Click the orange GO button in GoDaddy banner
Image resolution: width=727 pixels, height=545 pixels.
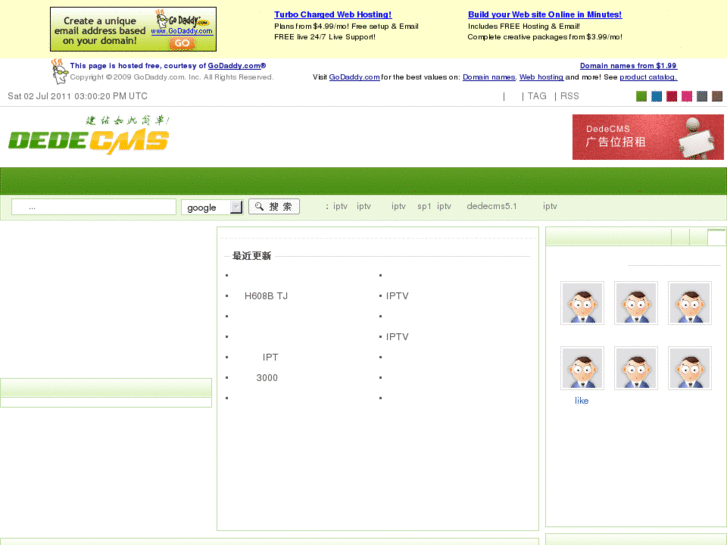click(x=182, y=43)
